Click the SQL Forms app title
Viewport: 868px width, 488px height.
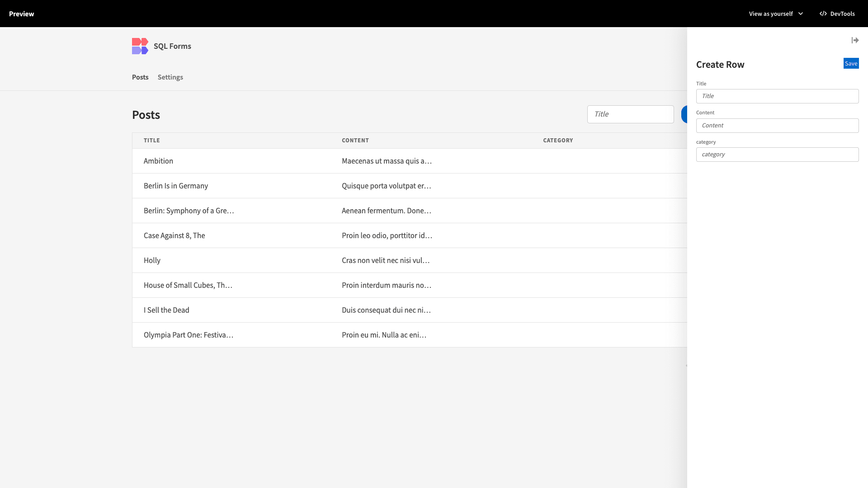pyautogui.click(x=172, y=46)
